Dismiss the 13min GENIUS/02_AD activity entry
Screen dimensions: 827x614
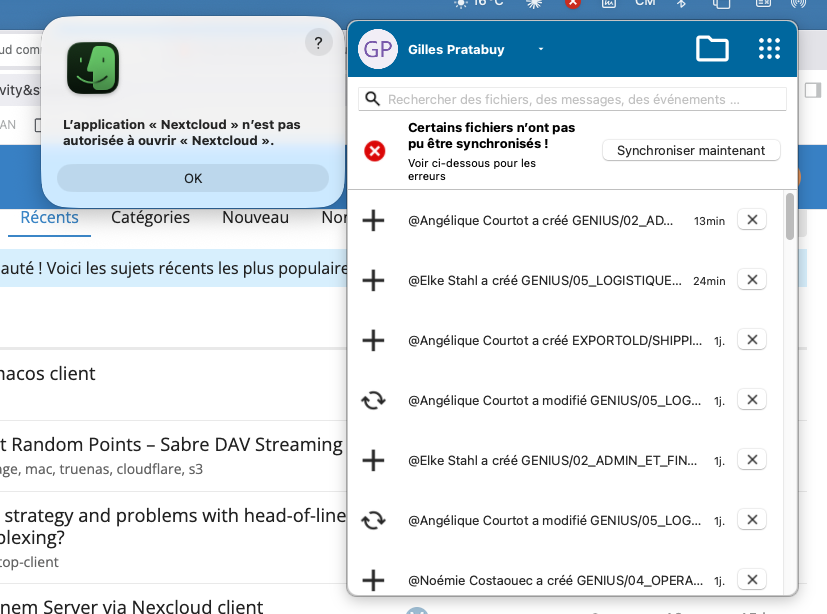tap(752, 220)
